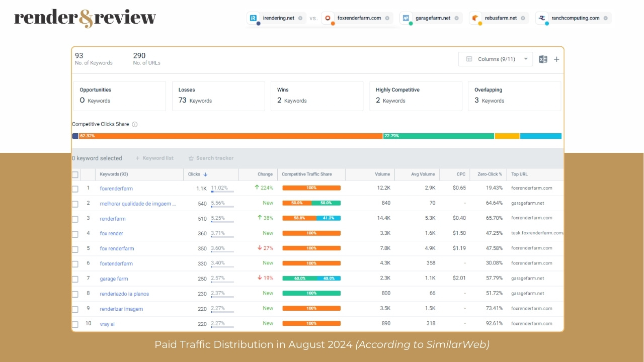Open the Columns (9/11) dropdown

496,59
